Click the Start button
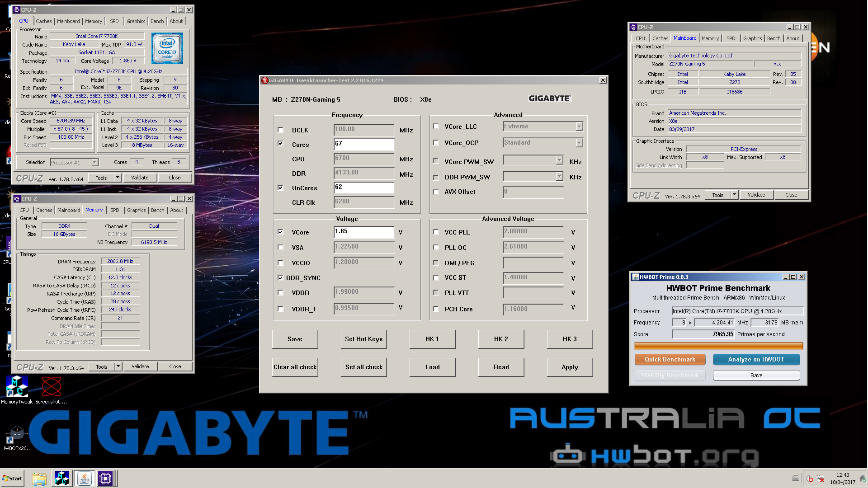The width and height of the screenshot is (868, 488). pyautogui.click(x=12, y=479)
